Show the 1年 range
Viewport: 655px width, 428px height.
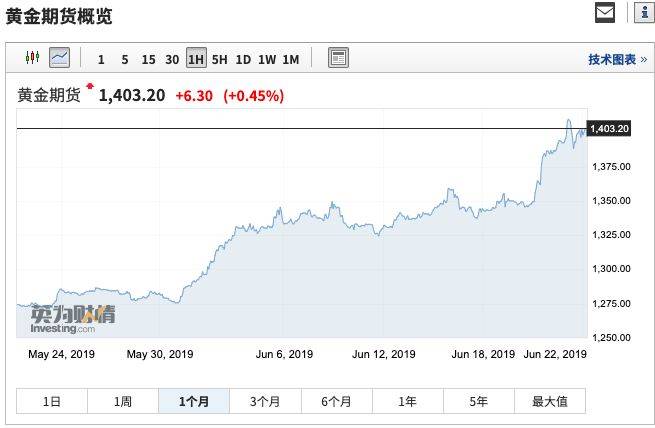pyautogui.click(x=407, y=401)
